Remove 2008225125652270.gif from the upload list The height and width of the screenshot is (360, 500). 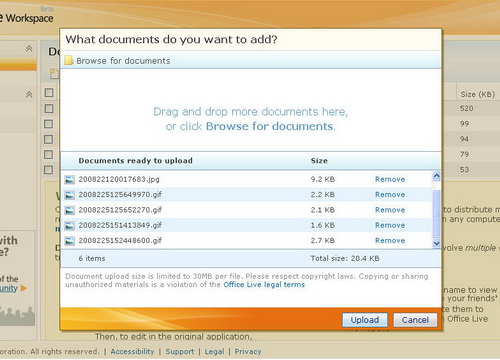coord(390,210)
